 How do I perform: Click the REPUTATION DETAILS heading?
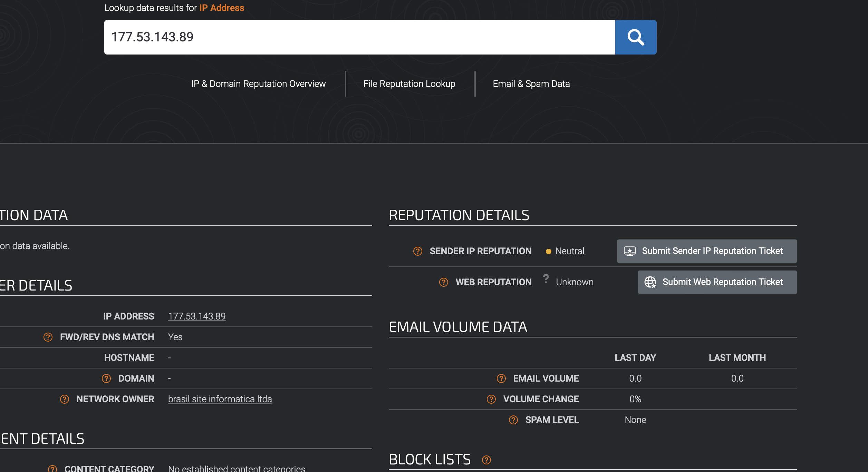pos(459,215)
